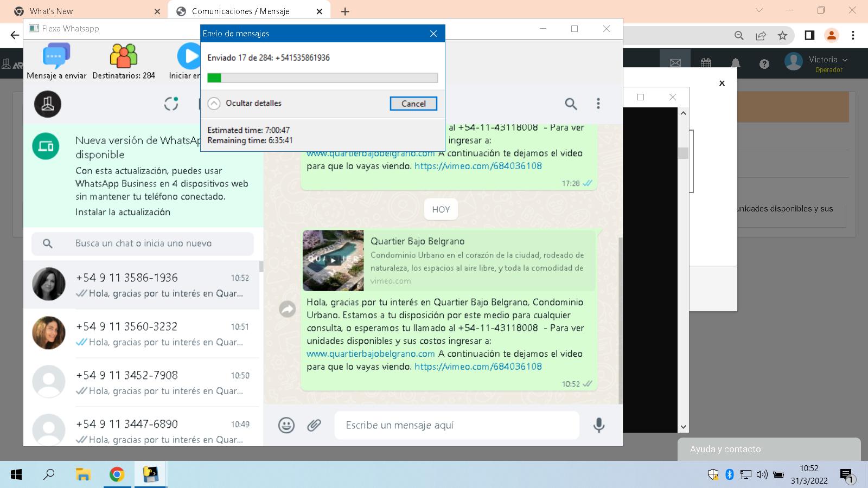Click Instalar la actualización link

[123, 212]
